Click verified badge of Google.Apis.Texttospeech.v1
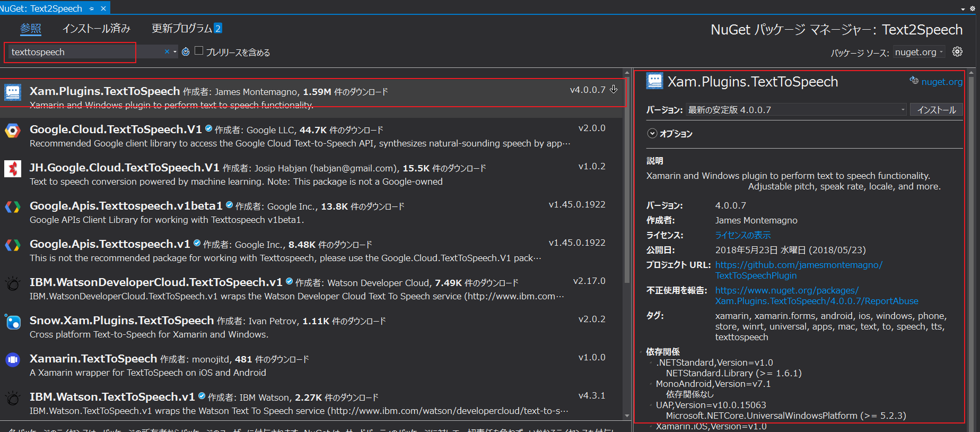Screen dimensions: 980x432 pos(197,243)
